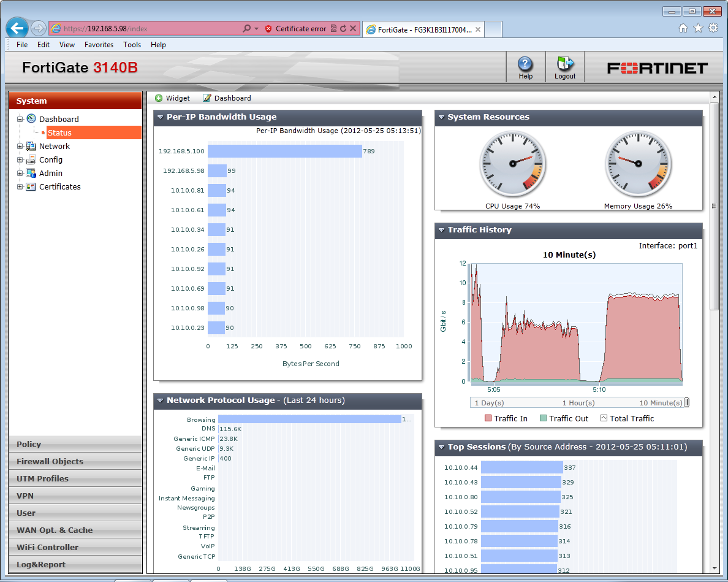728x582 pixels.
Task: Collapse the Top Sessions widget
Action: click(x=442, y=447)
